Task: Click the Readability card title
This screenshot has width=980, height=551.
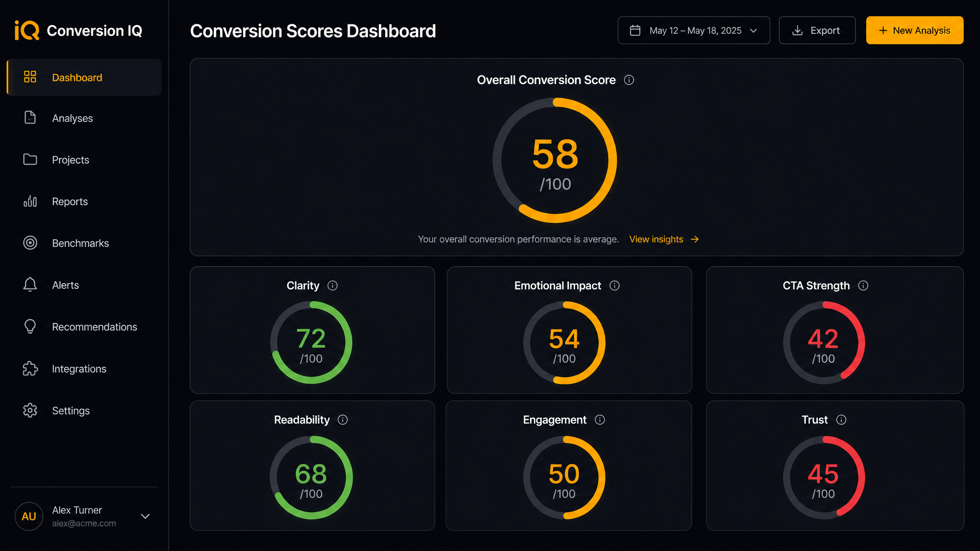Action: 301,420
